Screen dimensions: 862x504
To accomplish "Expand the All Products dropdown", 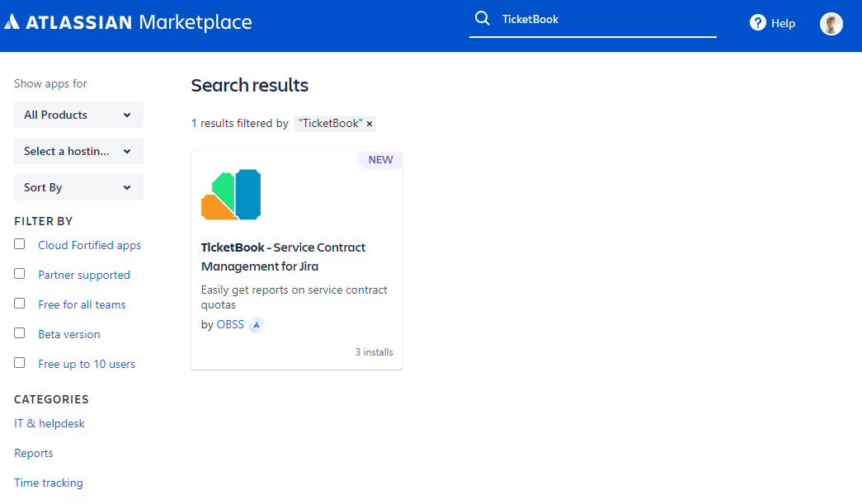I will [x=78, y=115].
